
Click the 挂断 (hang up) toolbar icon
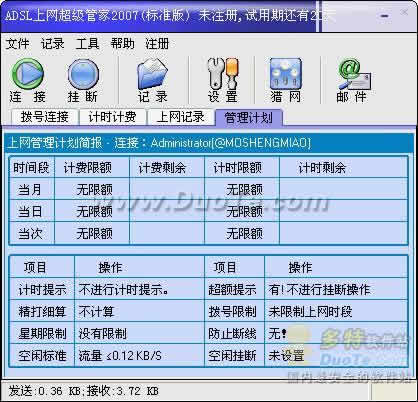[x=83, y=74]
